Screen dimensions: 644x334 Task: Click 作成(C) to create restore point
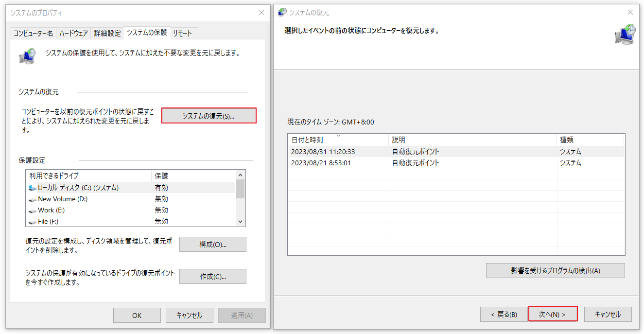pyautogui.click(x=212, y=276)
